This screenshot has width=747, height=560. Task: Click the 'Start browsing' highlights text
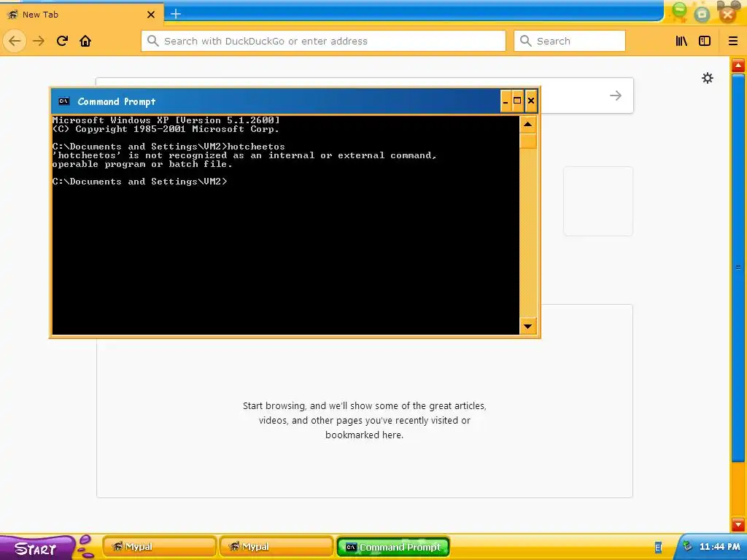point(365,420)
